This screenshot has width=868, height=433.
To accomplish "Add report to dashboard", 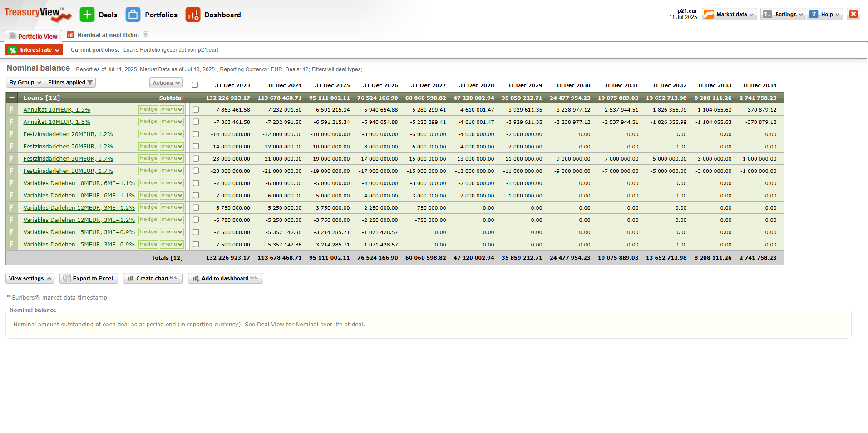I will pyautogui.click(x=225, y=279).
